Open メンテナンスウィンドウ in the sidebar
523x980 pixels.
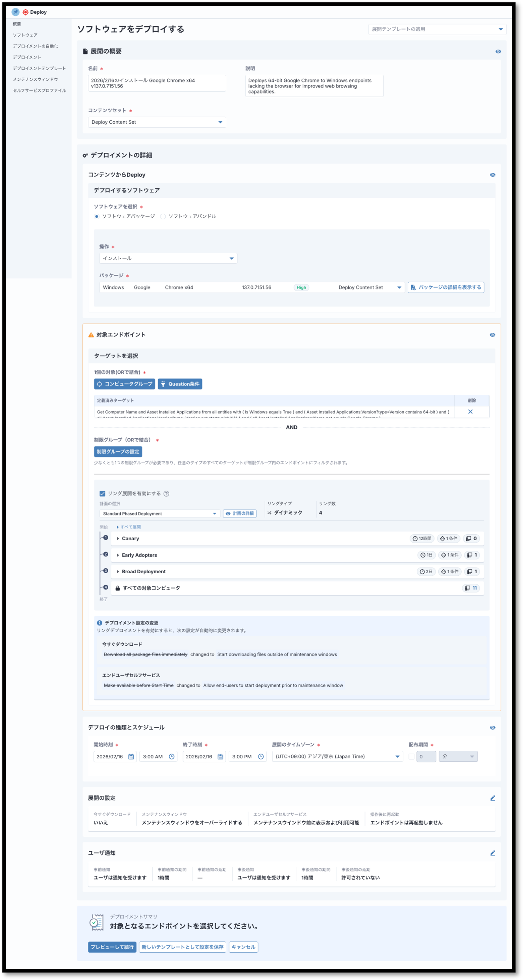[x=35, y=79]
